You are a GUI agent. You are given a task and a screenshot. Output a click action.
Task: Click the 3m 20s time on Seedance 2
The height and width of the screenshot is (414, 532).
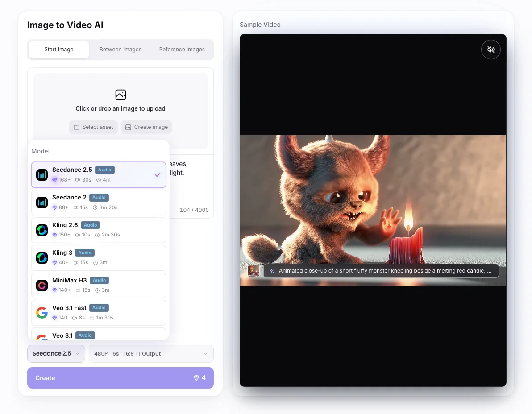pos(108,207)
